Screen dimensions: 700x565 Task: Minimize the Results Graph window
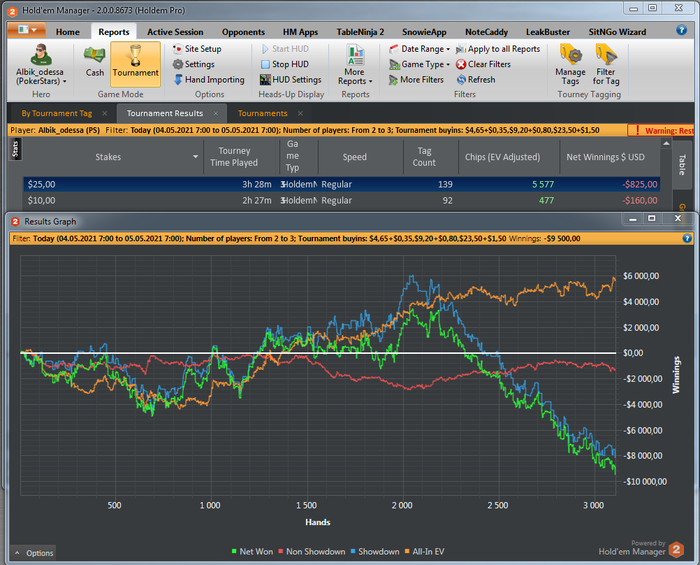click(633, 218)
